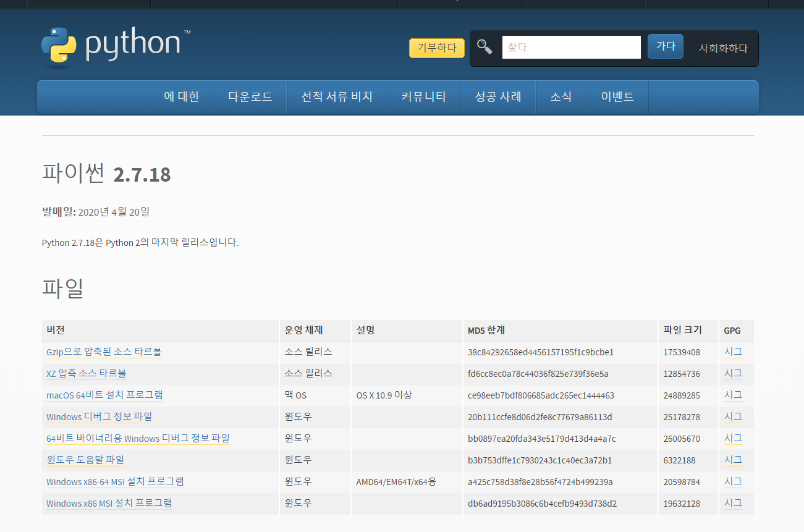Click the 파일 section heading
The height and width of the screenshot is (532, 804).
[62, 289]
